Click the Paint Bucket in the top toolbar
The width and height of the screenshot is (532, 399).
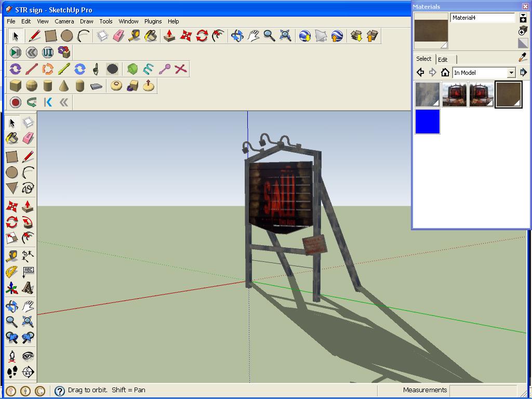coord(151,36)
